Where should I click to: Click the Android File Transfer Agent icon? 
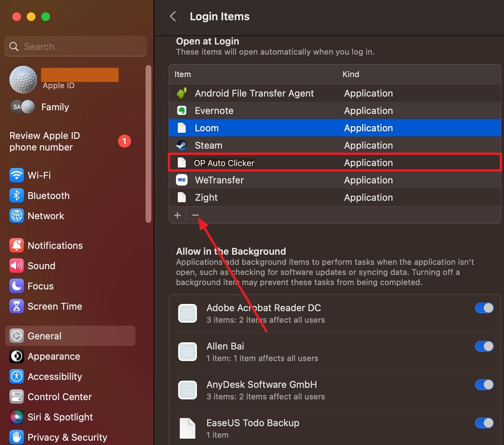click(x=181, y=93)
